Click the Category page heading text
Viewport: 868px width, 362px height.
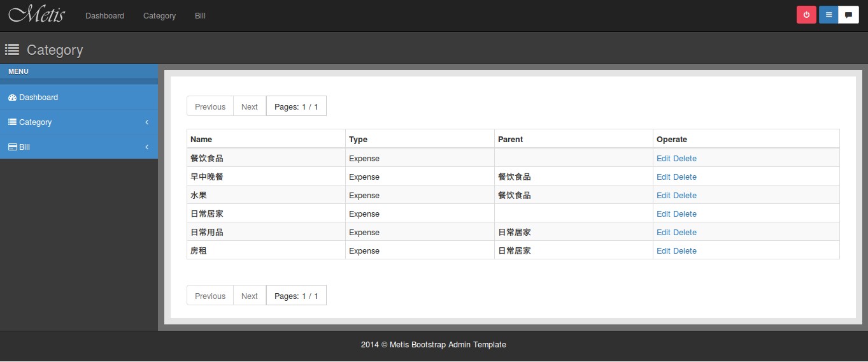(x=55, y=50)
